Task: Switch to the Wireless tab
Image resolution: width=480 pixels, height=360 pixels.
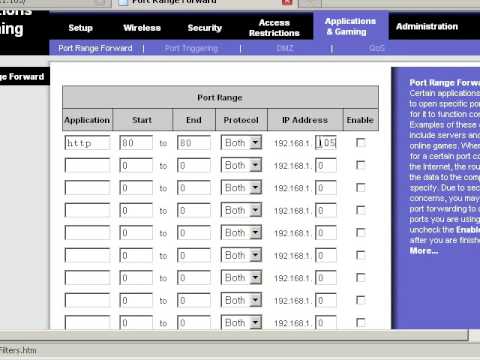Action: point(142,28)
